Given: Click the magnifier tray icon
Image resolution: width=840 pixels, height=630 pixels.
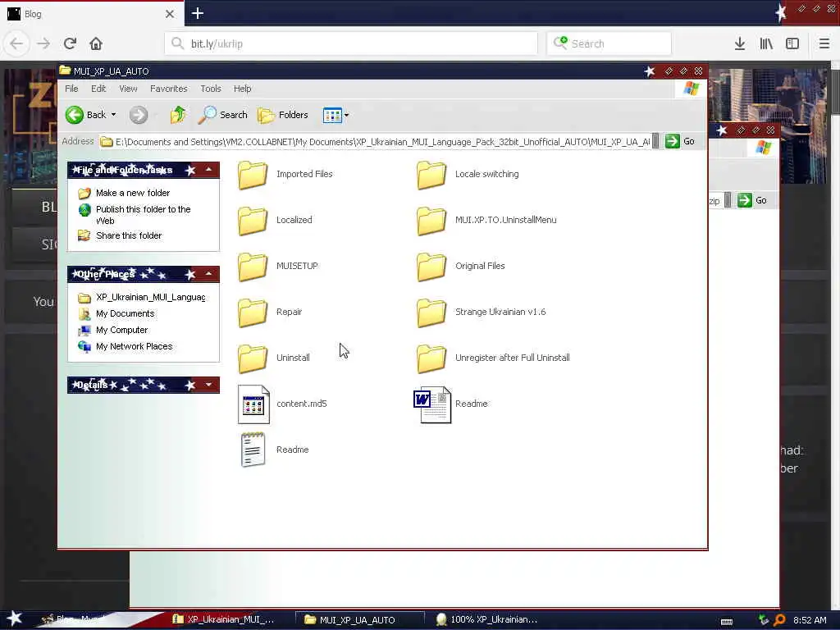Looking at the screenshot, I should coord(780,620).
